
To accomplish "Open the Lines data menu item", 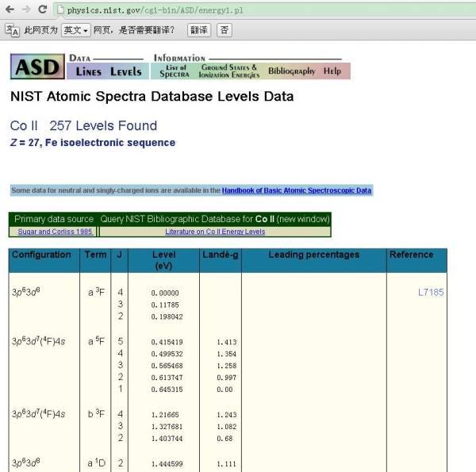I will [88, 71].
